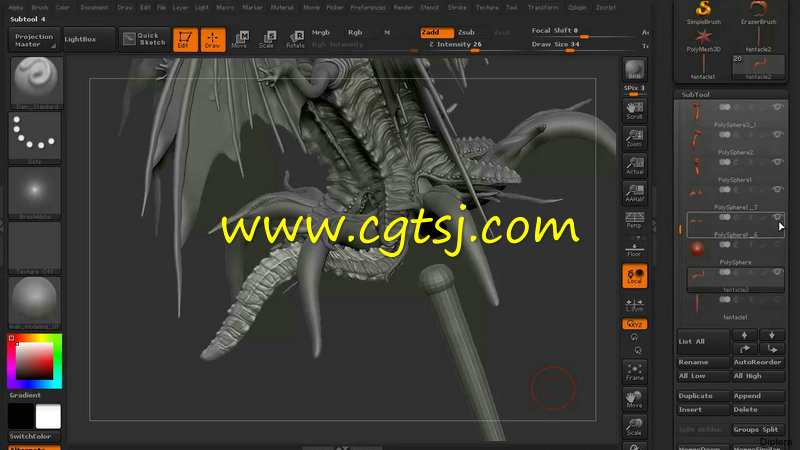The height and width of the screenshot is (450, 800).
Task: Adjust the Z Intensity slider
Action: click(456, 45)
